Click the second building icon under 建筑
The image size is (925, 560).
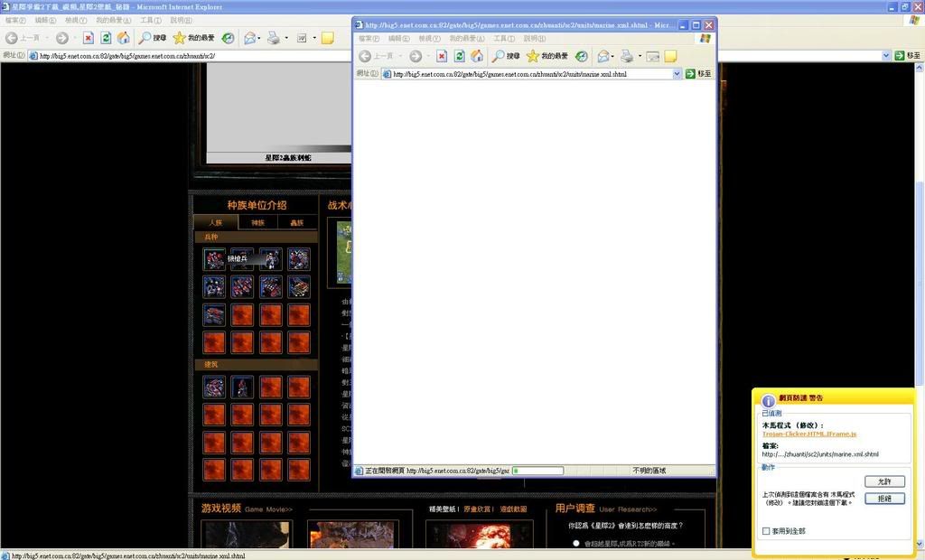click(242, 387)
